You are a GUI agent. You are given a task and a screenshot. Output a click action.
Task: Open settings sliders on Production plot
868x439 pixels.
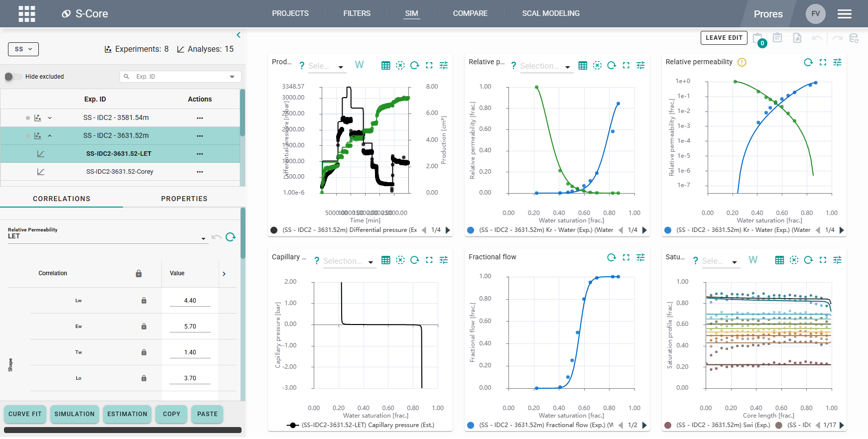pyautogui.click(x=443, y=66)
